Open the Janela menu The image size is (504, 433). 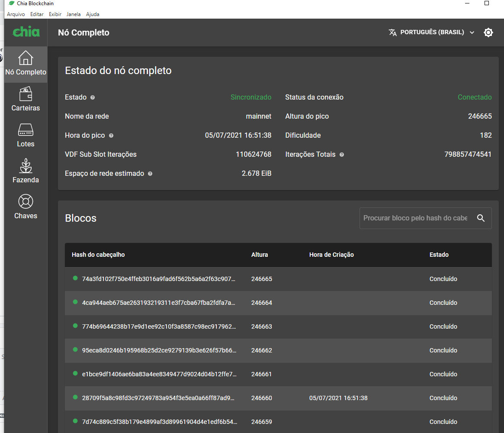74,14
